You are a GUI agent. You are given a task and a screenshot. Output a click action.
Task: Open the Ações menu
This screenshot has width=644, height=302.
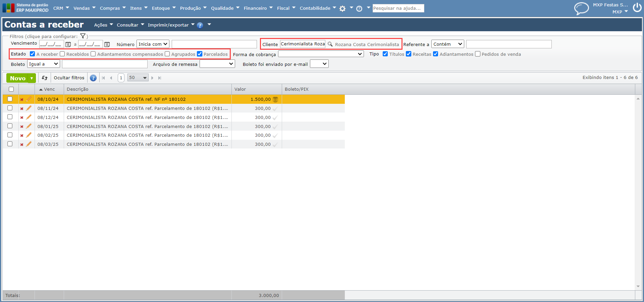point(104,25)
